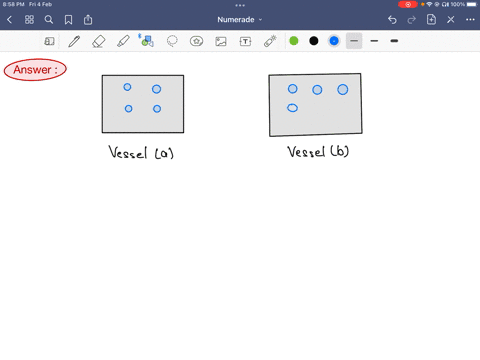Screen dimensions: 480x360
Task: Redo the last action
Action: pyautogui.click(x=412, y=20)
